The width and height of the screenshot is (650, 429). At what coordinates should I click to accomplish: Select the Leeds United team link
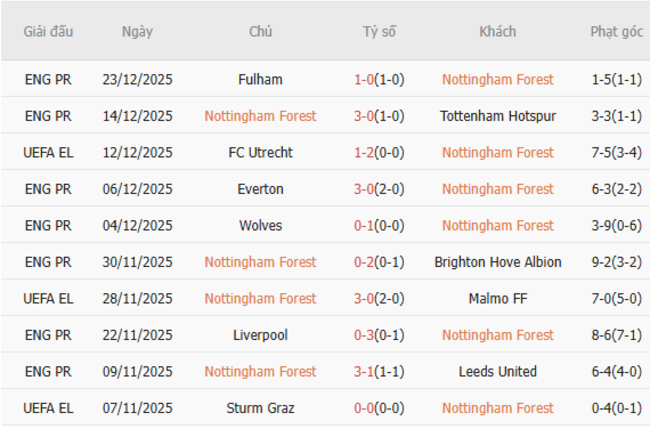click(x=497, y=371)
